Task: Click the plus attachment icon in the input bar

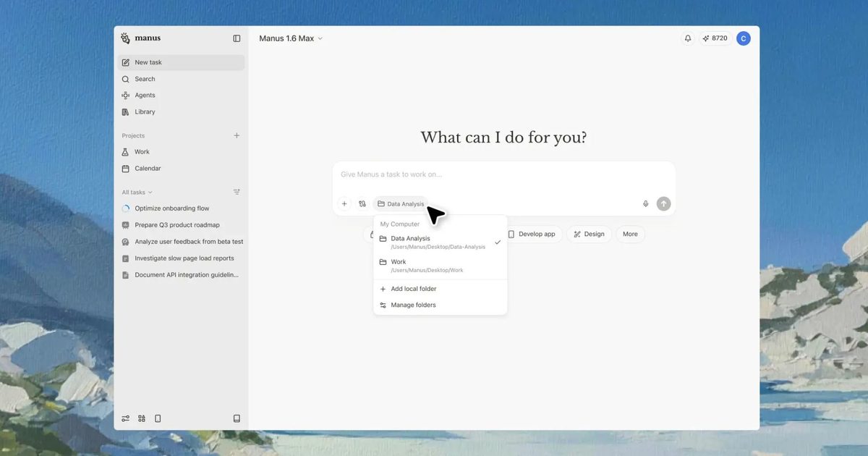Action: pyautogui.click(x=344, y=203)
